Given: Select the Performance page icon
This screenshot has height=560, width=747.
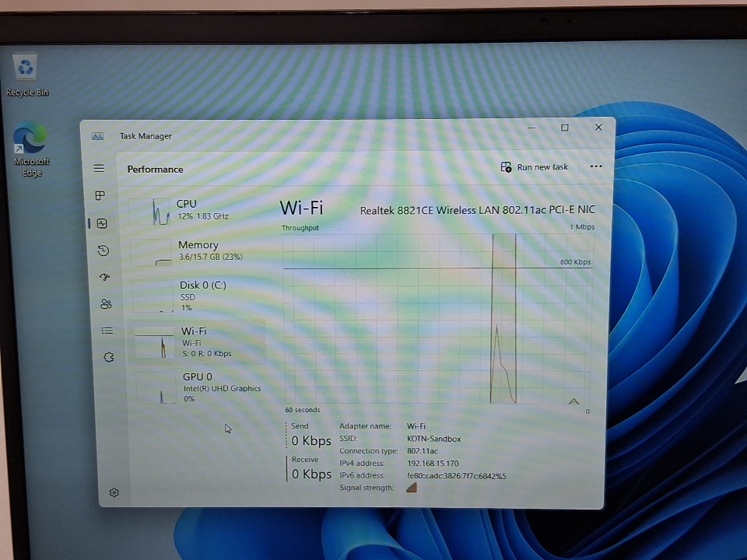Looking at the screenshot, I should (x=101, y=223).
